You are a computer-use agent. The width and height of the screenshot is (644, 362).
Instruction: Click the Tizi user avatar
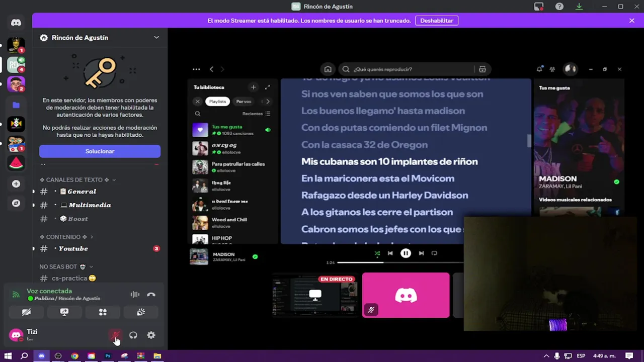(x=16, y=335)
